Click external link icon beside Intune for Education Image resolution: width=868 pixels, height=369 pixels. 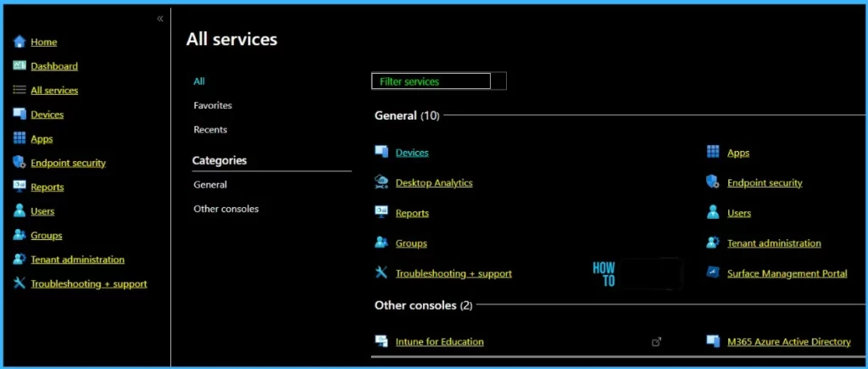point(656,342)
